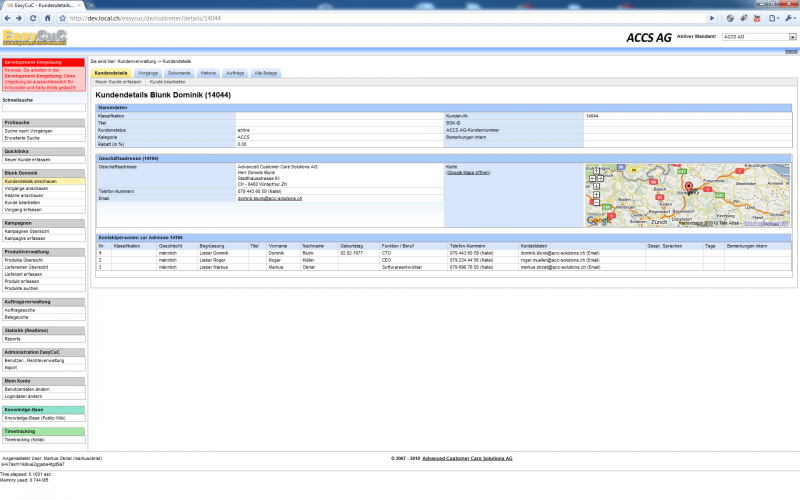Click the bug extension icon
The image size is (800, 500).
[x=743, y=18]
